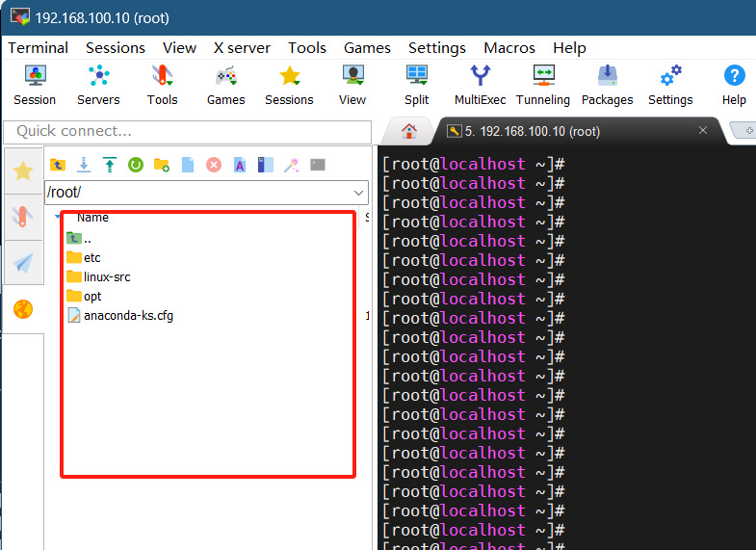Click the upload arrow in SFTP toolbar
The width and height of the screenshot is (756, 550).
click(x=110, y=166)
